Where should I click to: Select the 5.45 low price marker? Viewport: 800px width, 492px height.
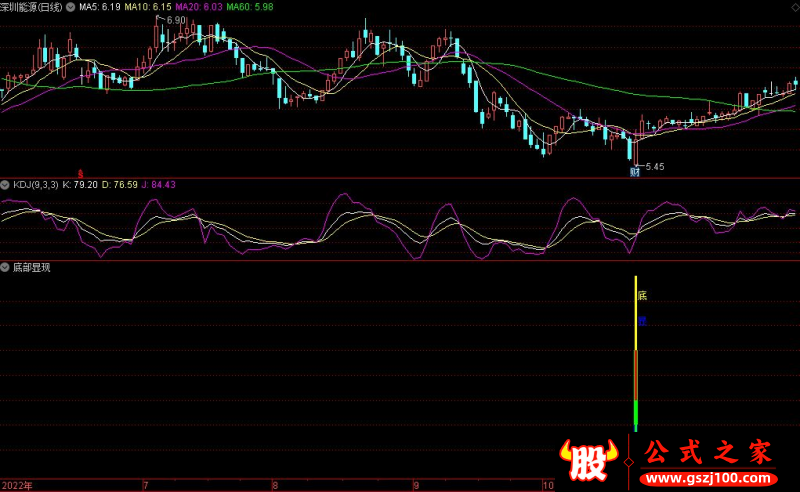coord(654,166)
